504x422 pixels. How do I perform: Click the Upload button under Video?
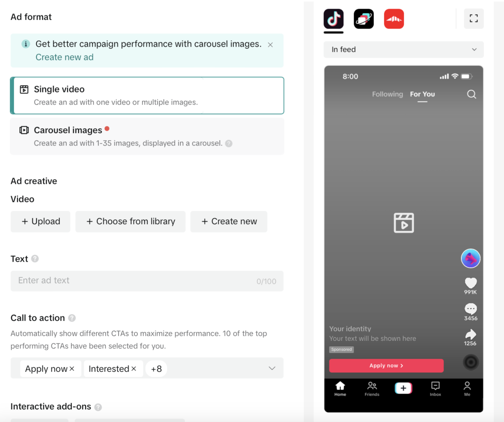pos(40,221)
